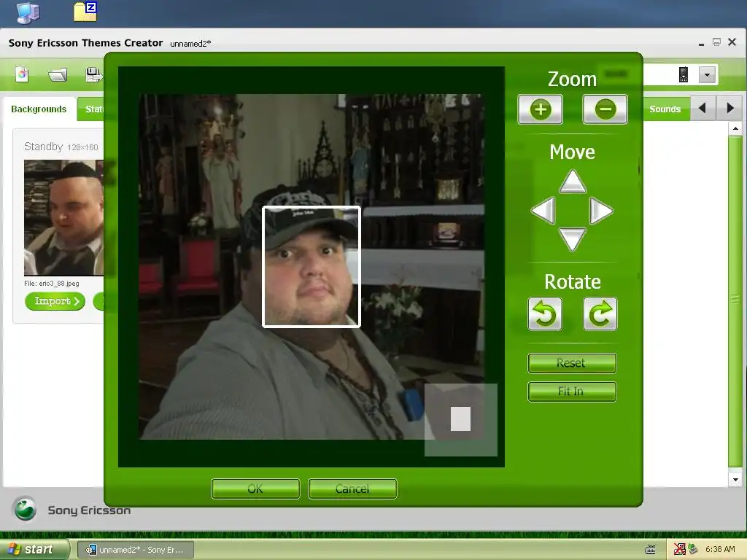Click the Save floppy toolbar icon
This screenshot has width=747, height=560.
[x=93, y=75]
